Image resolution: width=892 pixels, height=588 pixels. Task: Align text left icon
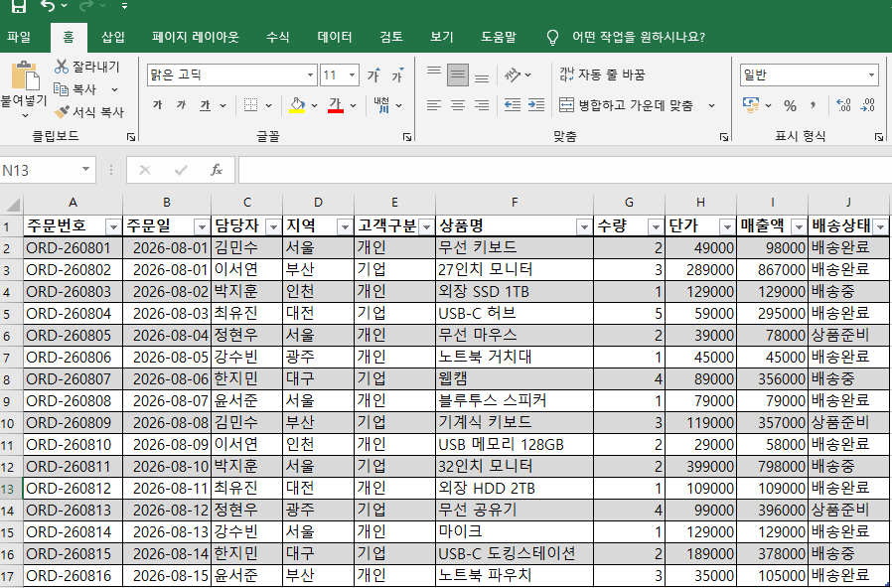tap(434, 105)
